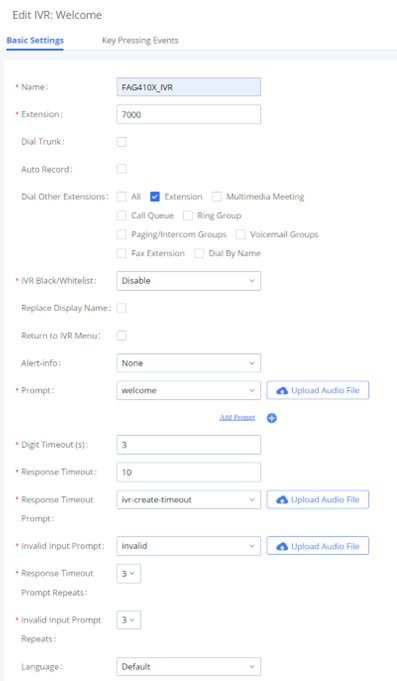Click cloud upload icon for Response Timeout Prompt
The width and height of the screenshot is (397, 681).
282,500
